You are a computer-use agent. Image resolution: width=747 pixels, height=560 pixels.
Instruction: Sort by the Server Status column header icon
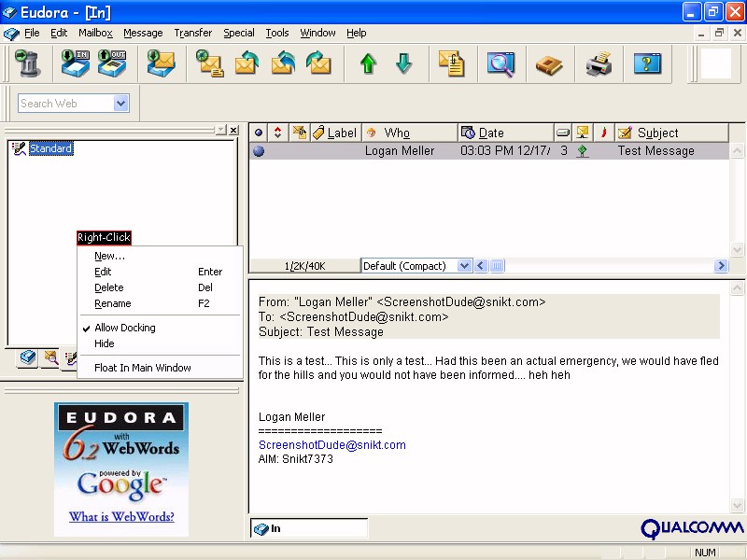point(582,133)
